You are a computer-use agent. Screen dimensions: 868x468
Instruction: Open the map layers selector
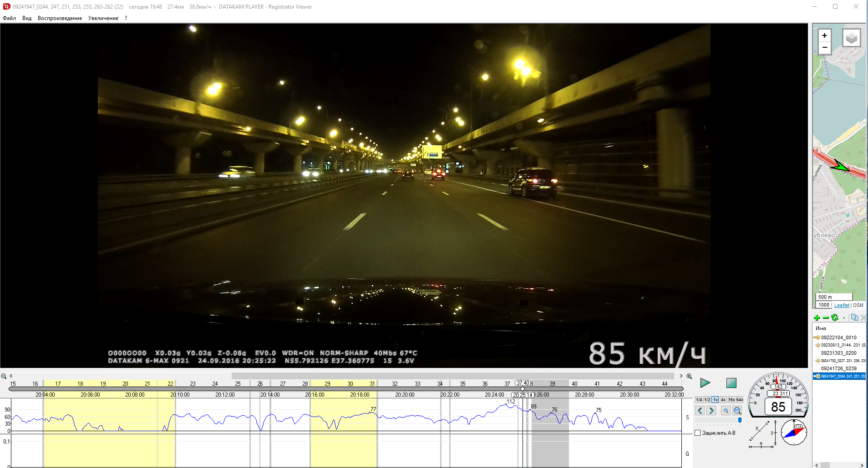(851, 38)
